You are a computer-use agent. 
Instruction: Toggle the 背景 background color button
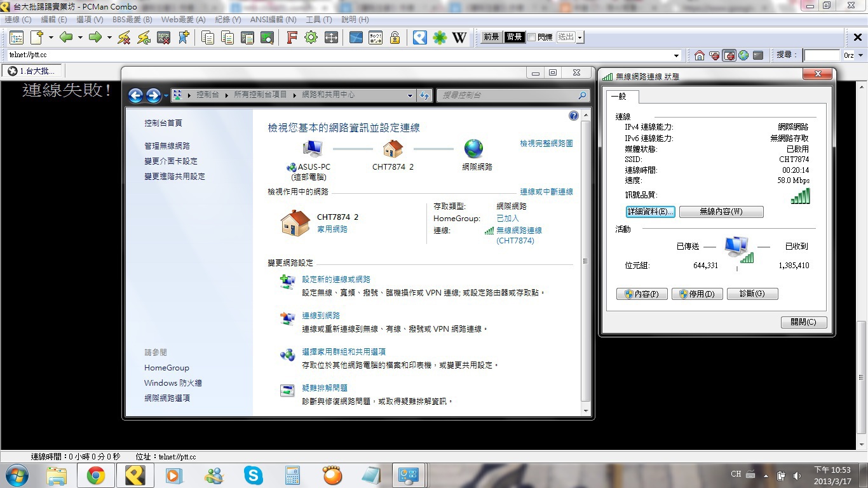[x=514, y=37]
